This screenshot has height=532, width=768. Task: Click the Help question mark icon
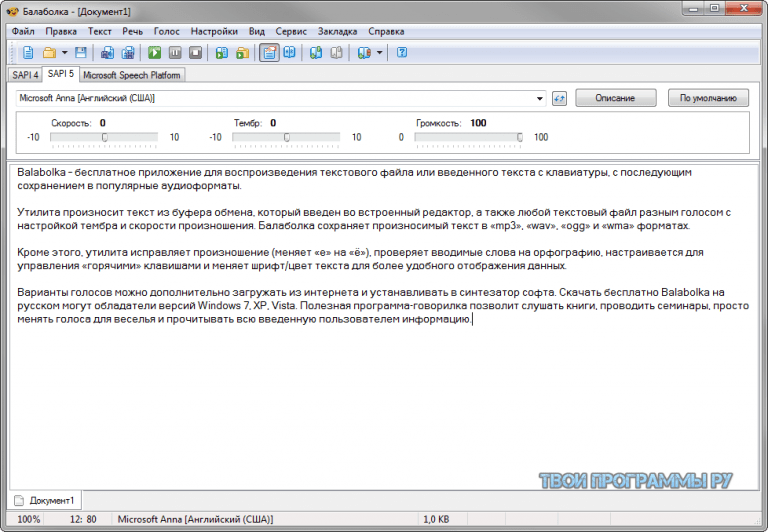point(402,52)
